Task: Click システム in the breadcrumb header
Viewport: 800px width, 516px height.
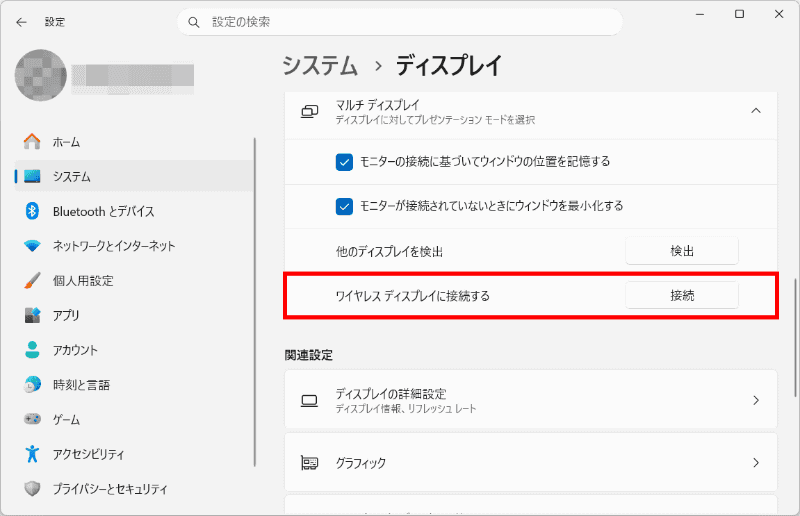Action: [320, 66]
